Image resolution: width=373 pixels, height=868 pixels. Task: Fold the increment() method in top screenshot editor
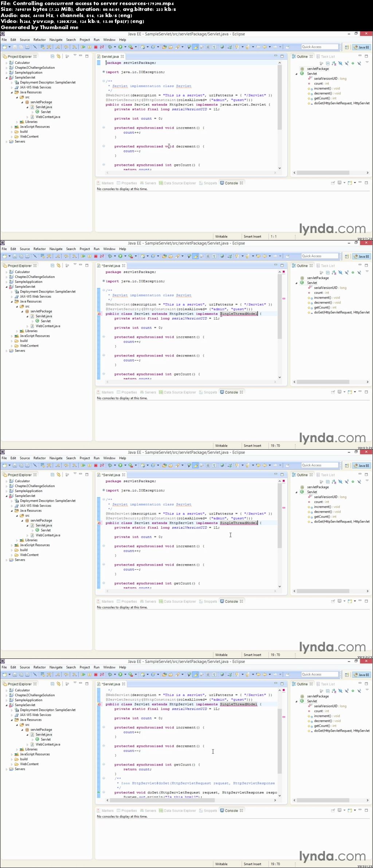(103, 128)
